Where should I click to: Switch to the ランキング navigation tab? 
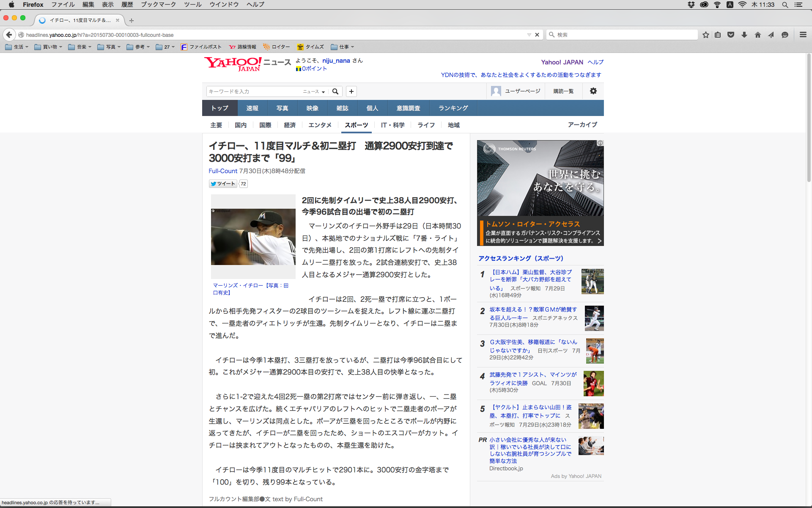pyautogui.click(x=453, y=108)
